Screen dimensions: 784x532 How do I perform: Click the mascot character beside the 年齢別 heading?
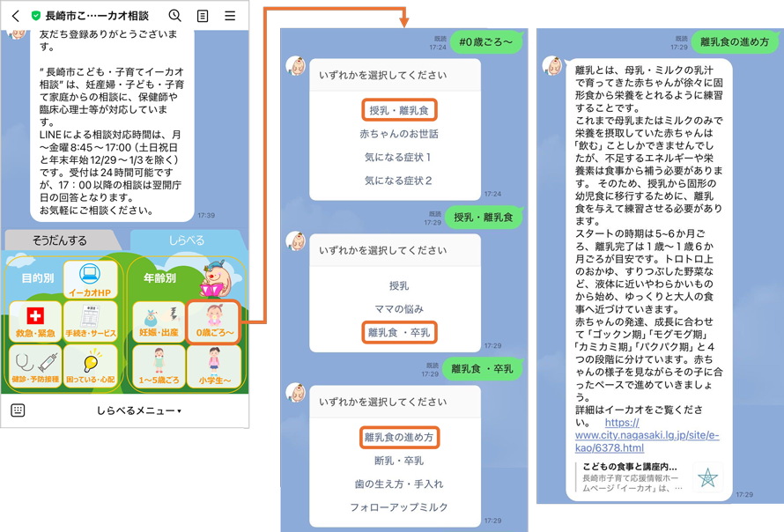(x=218, y=279)
